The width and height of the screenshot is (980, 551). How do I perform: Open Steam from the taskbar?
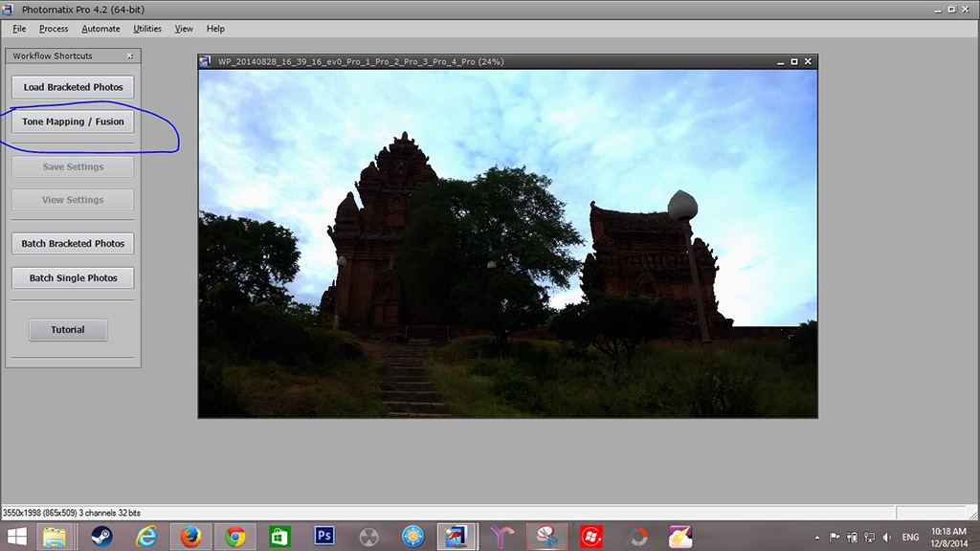[x=101, y=536]
